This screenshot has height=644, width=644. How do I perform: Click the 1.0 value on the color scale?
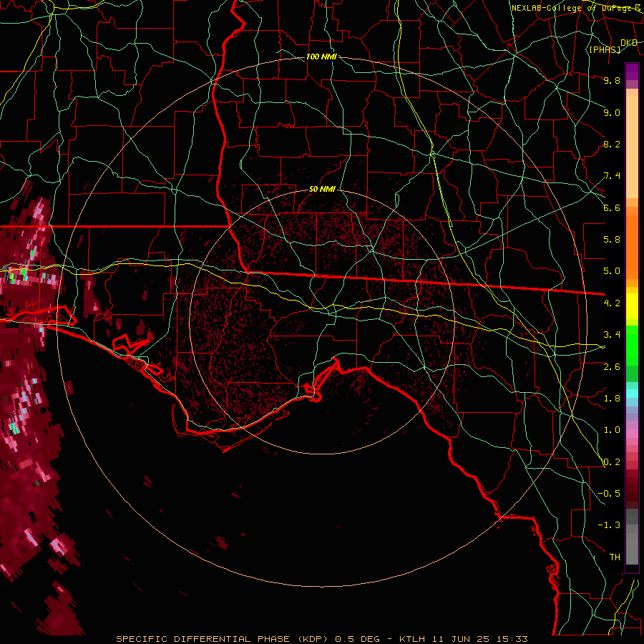pos(612,430)
